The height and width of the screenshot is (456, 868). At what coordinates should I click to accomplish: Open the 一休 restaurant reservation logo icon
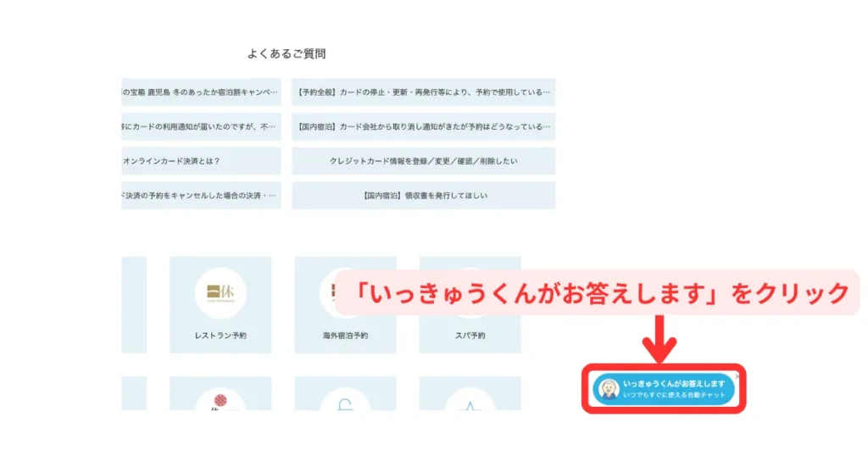(x=220, y=293)
